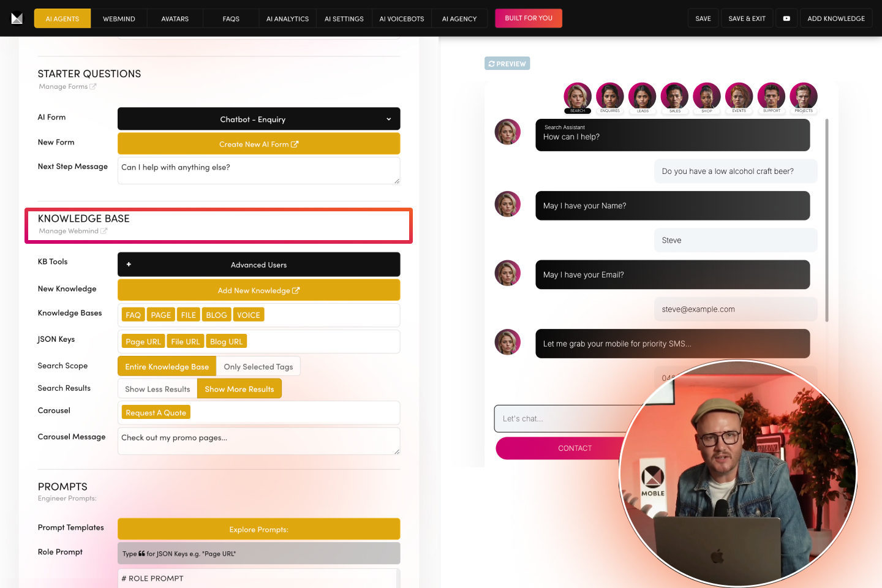Click the video icon beside Save & Exit
This screenshot has height=588, width=882.
pos(786,18)
